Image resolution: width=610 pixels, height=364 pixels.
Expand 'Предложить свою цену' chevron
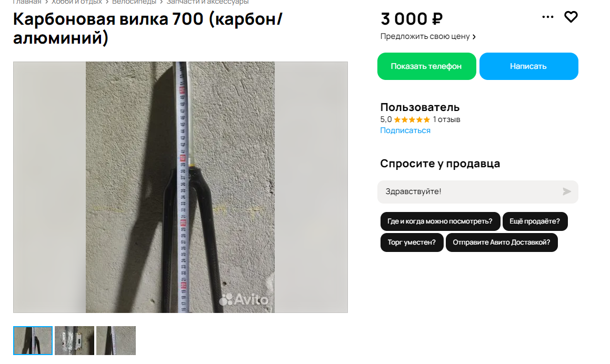[x=474, y=37]
